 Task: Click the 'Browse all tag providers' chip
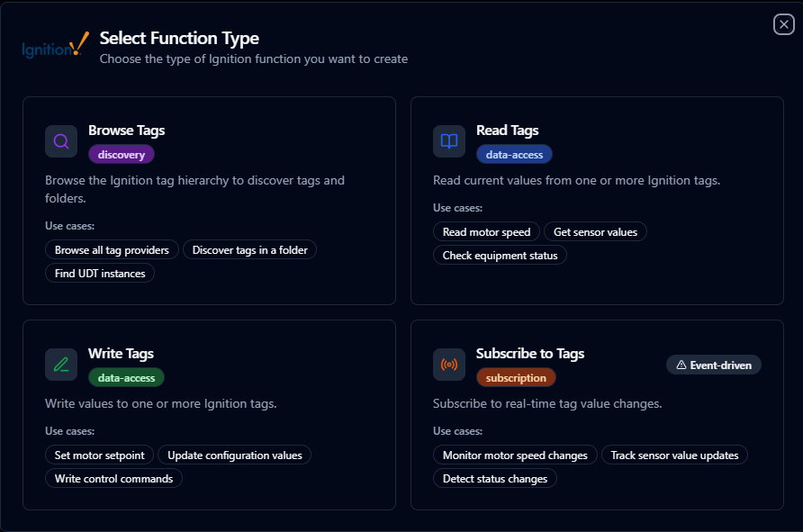(113, 250)
